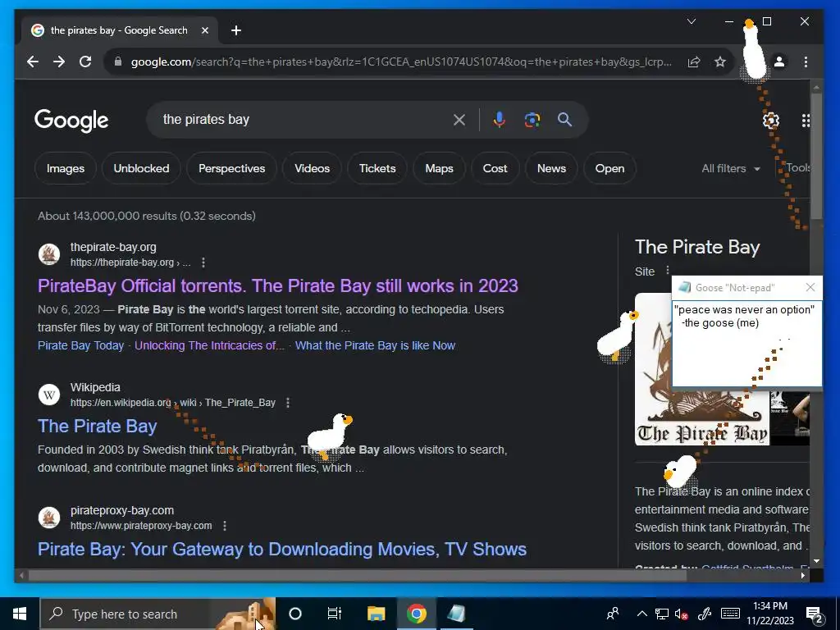
Task: Close the Google Search tab
Action: pyautogui.click(x=204, y=30)
